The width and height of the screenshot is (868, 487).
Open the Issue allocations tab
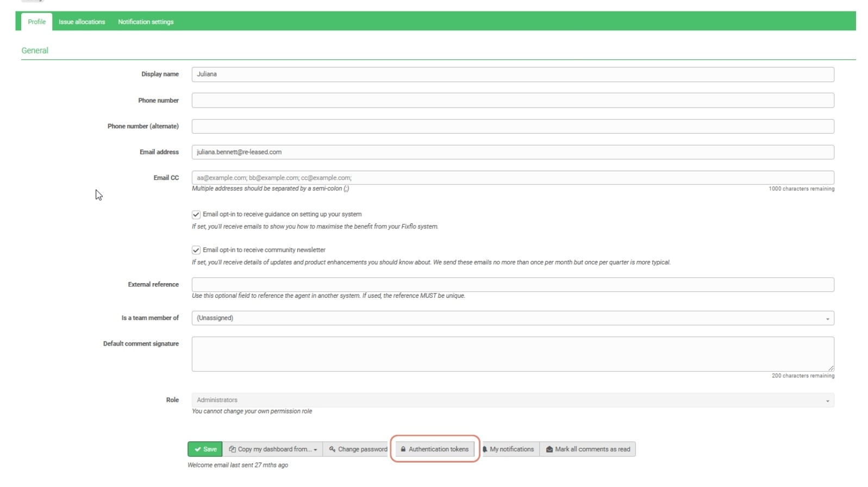pyautogui.click(x=82, y=22)
